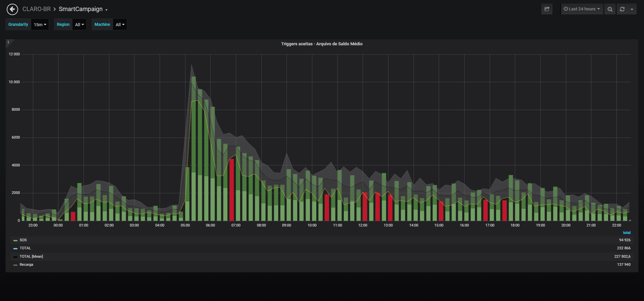Click the 12:00 x-axis time label
This screenshot has width=644, height=301.
pos(363,225)
